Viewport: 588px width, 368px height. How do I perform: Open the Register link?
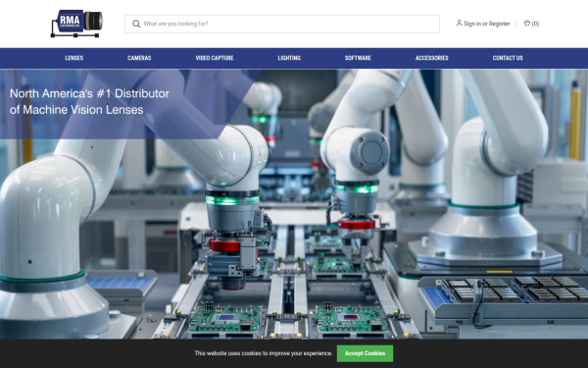pos(499,24)
